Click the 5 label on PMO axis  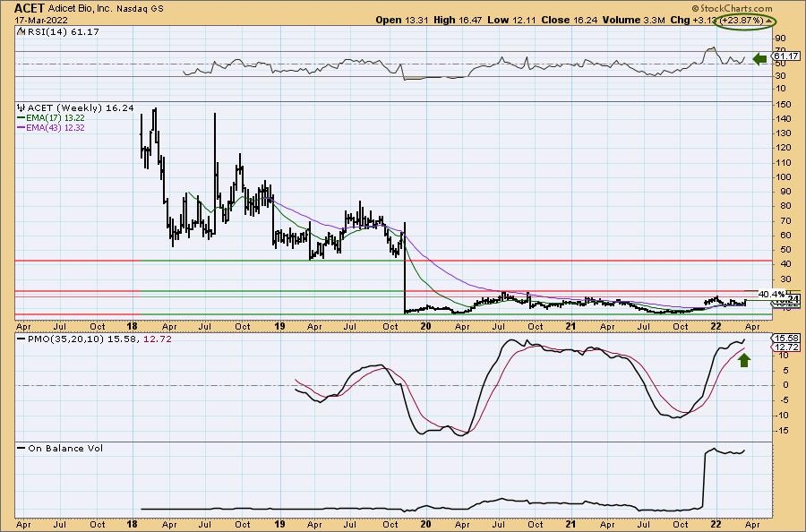[786, 370]
